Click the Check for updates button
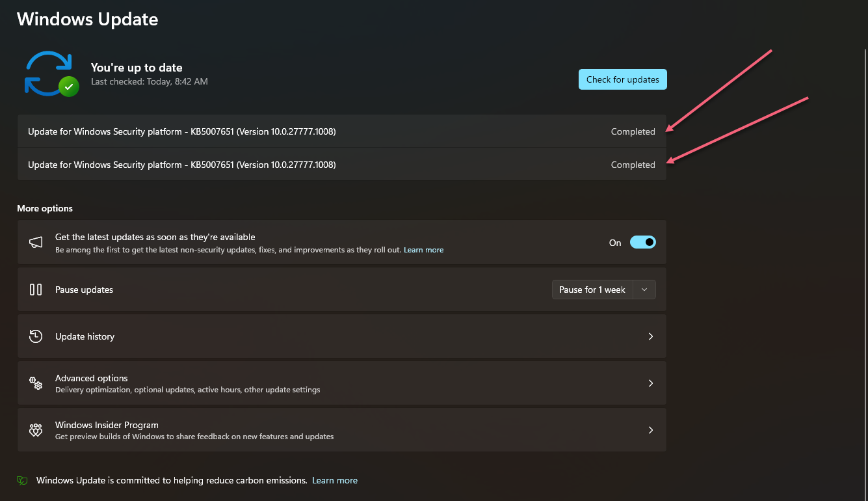Screen dimensions: 868x501 (x=622, y=79)
